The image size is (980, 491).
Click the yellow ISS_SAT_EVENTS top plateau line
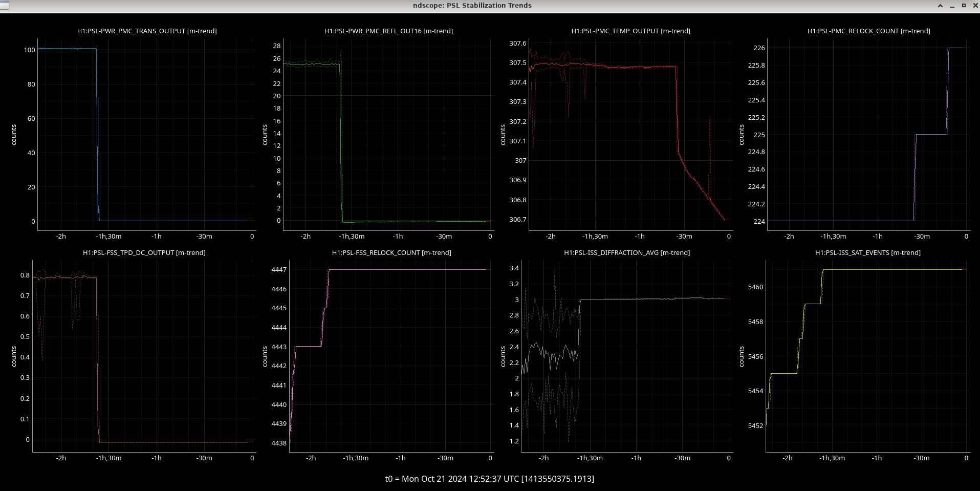[x=894, y=270]
